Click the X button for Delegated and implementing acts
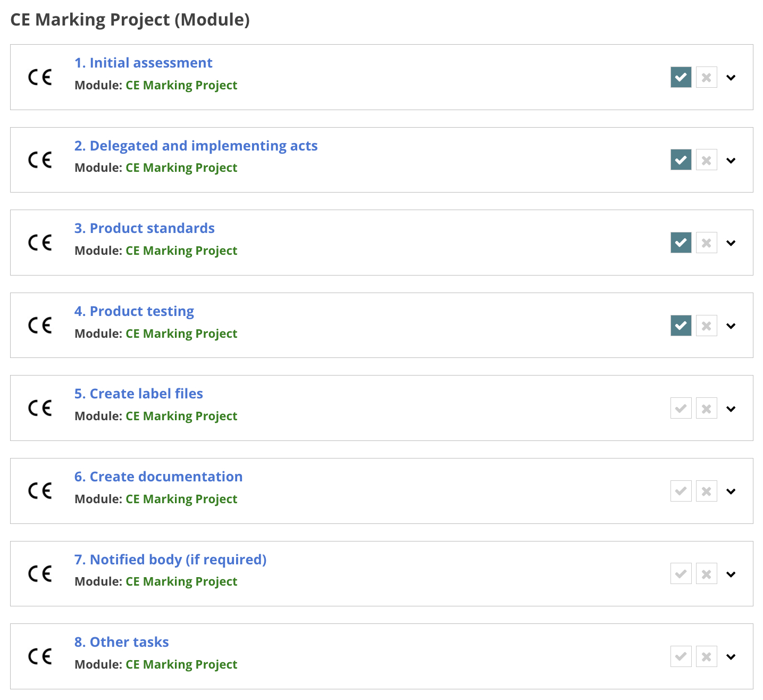The width and height of the screenshot is (763, 700). coord(707,160)
